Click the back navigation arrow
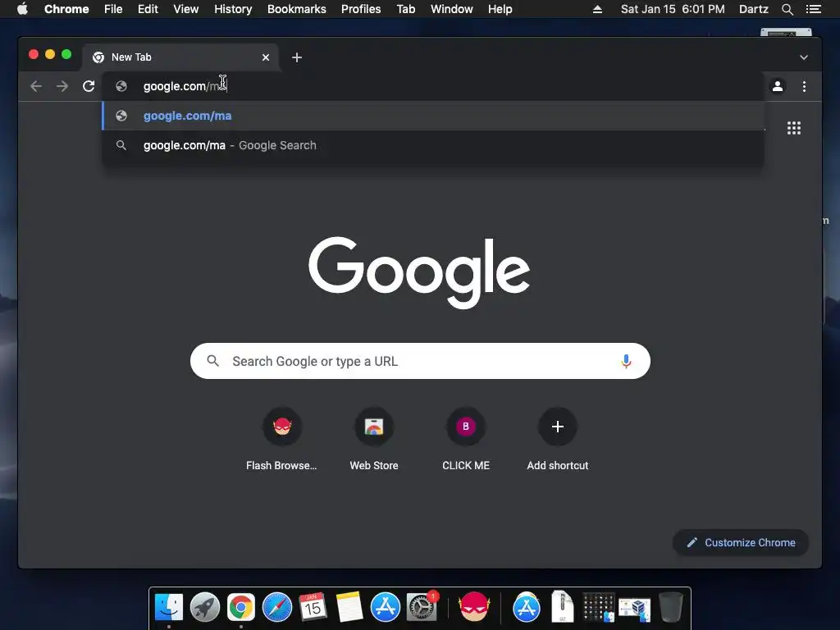Viewport: 840px width, 630px height. 36,86
